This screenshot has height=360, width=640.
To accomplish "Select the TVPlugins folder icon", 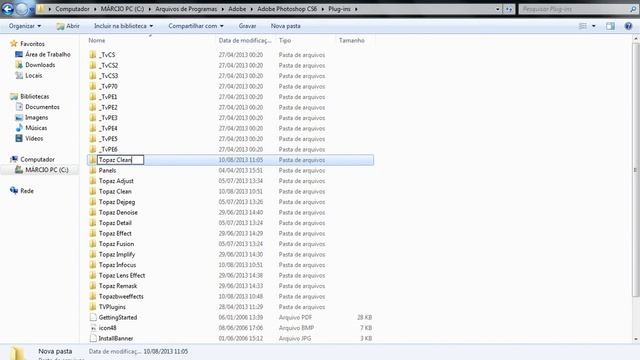I will click(x=93, y=307).
